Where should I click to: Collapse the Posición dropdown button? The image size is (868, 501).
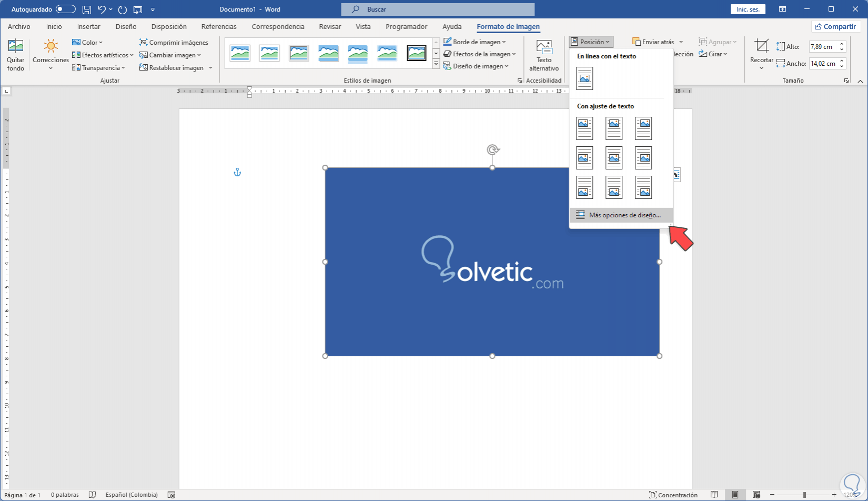pyautogui.click(x=591, y=42)
